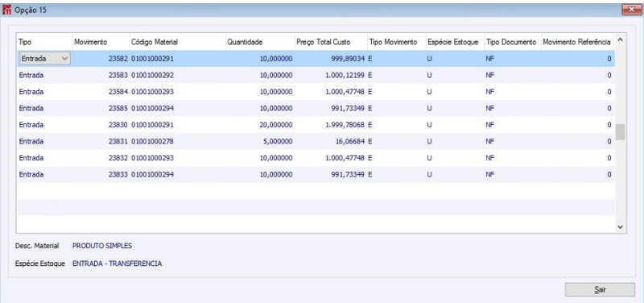The image size is (644, 303).
Task: Click the E movement type in row 23833
Action: [x=370, y=174]
